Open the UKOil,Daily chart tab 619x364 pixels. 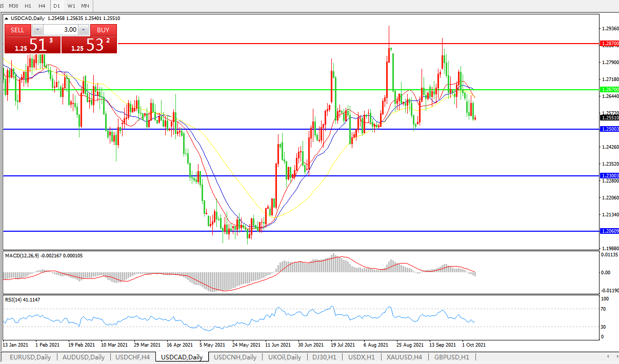tap(286, 357)
